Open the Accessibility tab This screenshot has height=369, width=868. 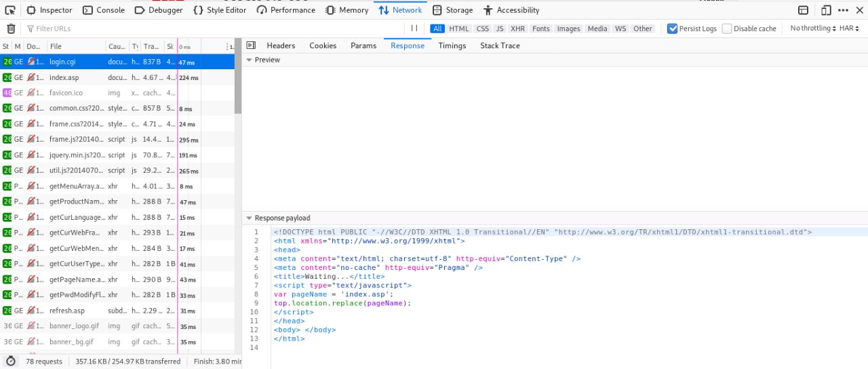511,10
